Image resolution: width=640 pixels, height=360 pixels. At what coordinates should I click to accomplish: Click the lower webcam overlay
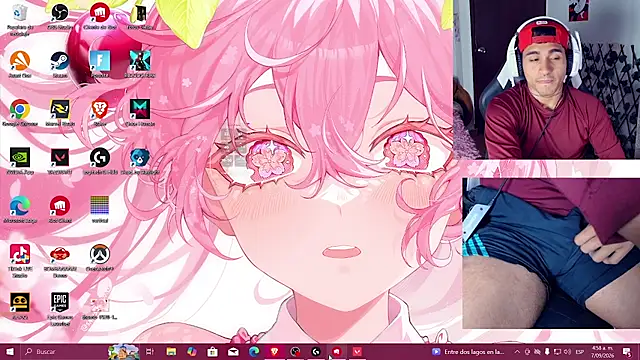tap(551, 253)
